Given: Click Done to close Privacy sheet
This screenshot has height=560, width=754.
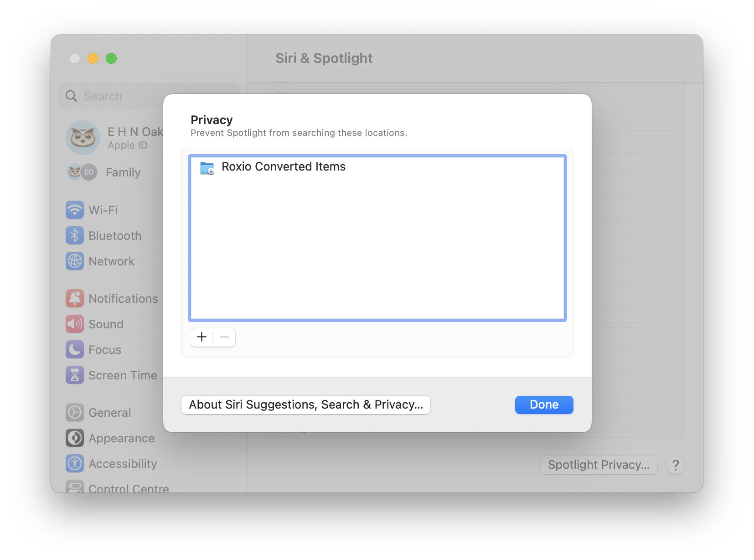Looking at the screenshot, I should pos(544,405).
